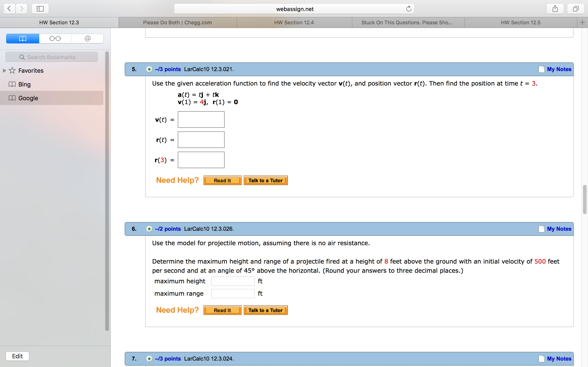This screenshot has height=367, width=588.
Task: Click the r(t) answer field
Action: [201, 140]
